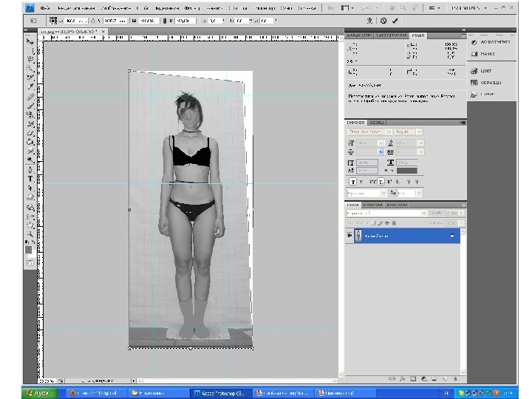Open the Образцы panel
This screenshot has width=532, height=399.
[x=486, y=83]
